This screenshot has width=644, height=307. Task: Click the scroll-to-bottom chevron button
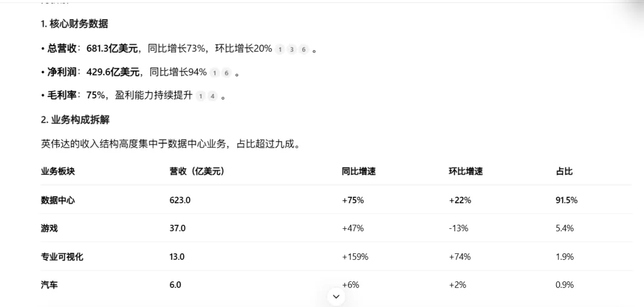[x=336, y=296]
